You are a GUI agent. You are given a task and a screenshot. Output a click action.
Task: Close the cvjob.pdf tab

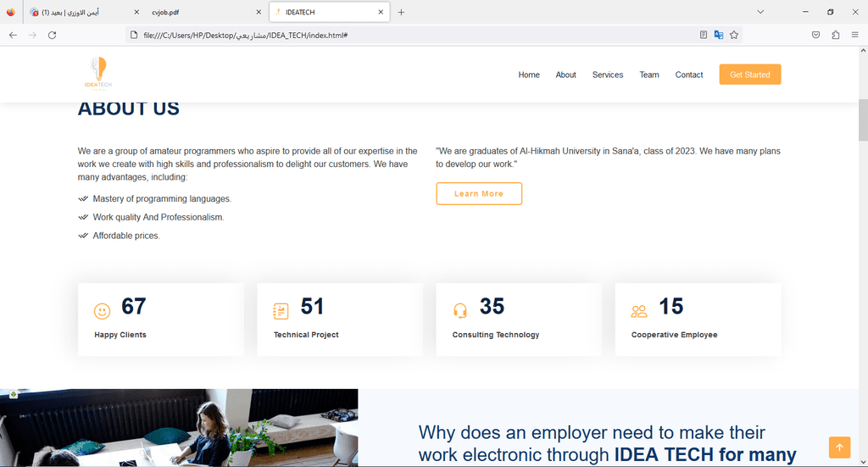(x=259, y=12)
